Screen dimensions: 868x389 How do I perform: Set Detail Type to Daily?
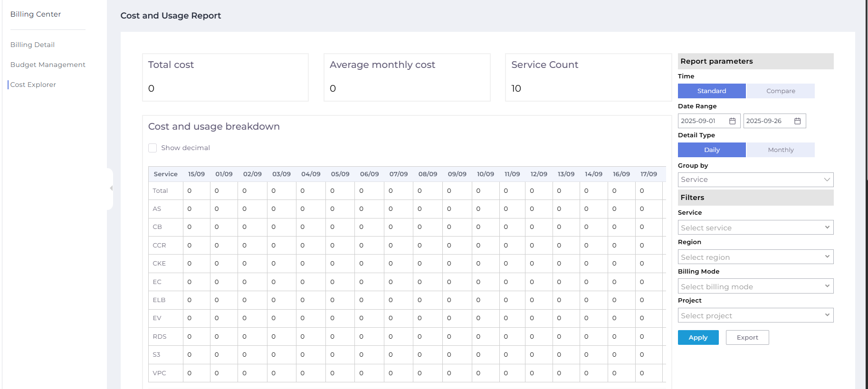[712, 150]
